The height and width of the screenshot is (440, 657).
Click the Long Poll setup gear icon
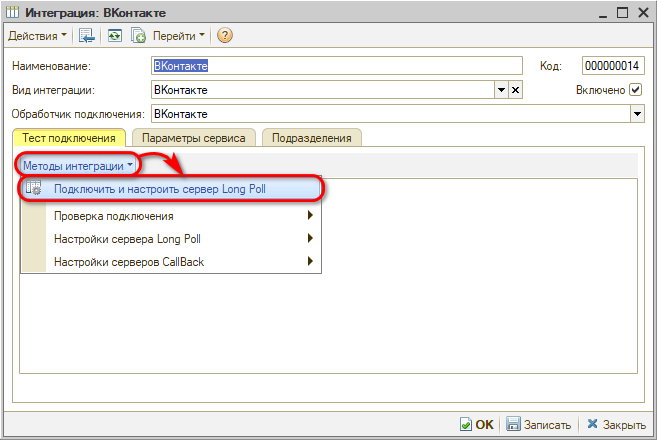[34, 188]
